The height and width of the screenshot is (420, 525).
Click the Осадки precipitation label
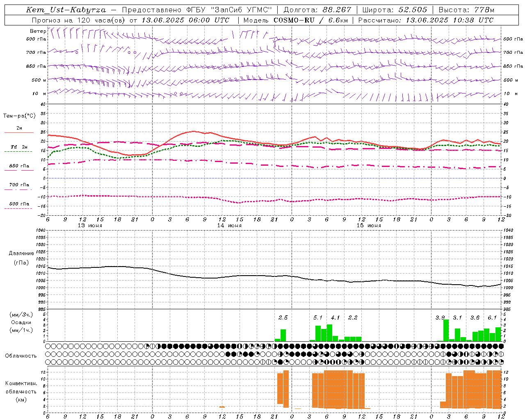click(x=21, y=322)
